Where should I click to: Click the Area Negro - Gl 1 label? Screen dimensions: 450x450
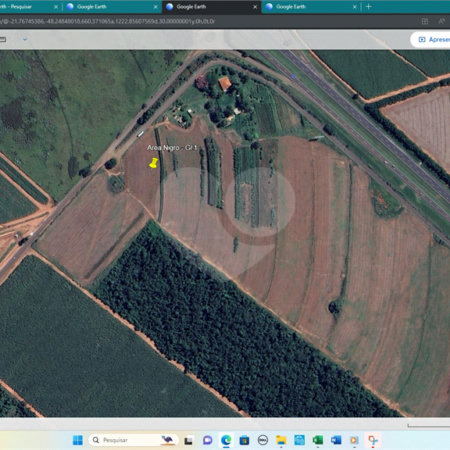pyautogui.click(x=172, y=148)
